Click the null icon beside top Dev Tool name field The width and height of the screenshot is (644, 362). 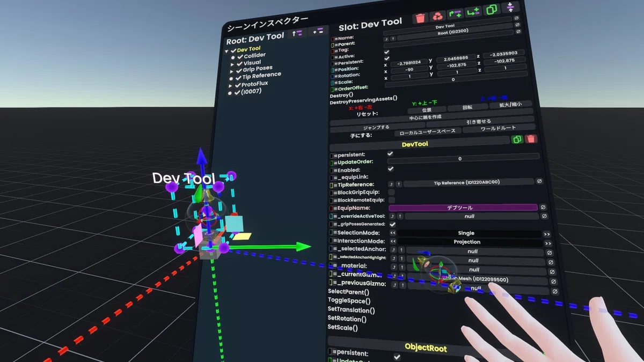pos(516,18)
